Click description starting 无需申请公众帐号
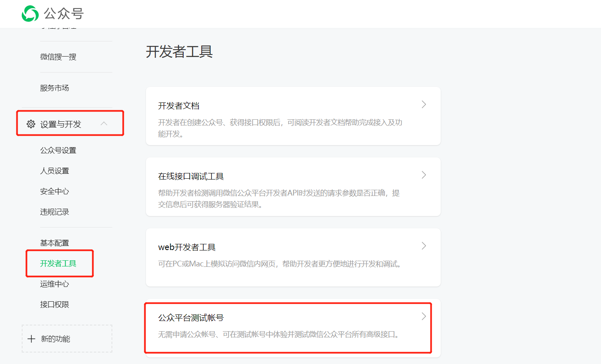The height and width of the screenshot is (364, 601). [279, 334]
